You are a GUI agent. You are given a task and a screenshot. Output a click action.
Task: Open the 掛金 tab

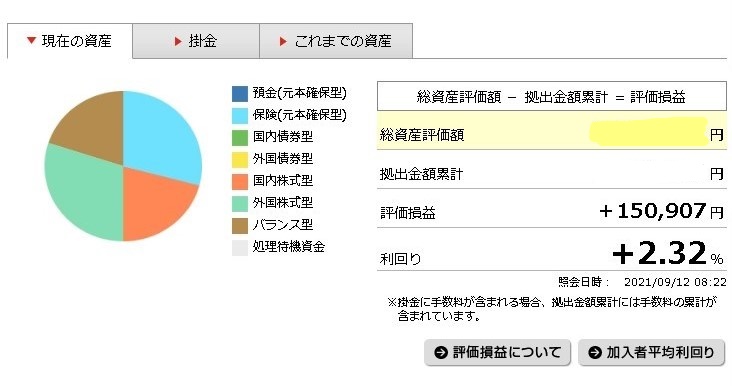196,41
